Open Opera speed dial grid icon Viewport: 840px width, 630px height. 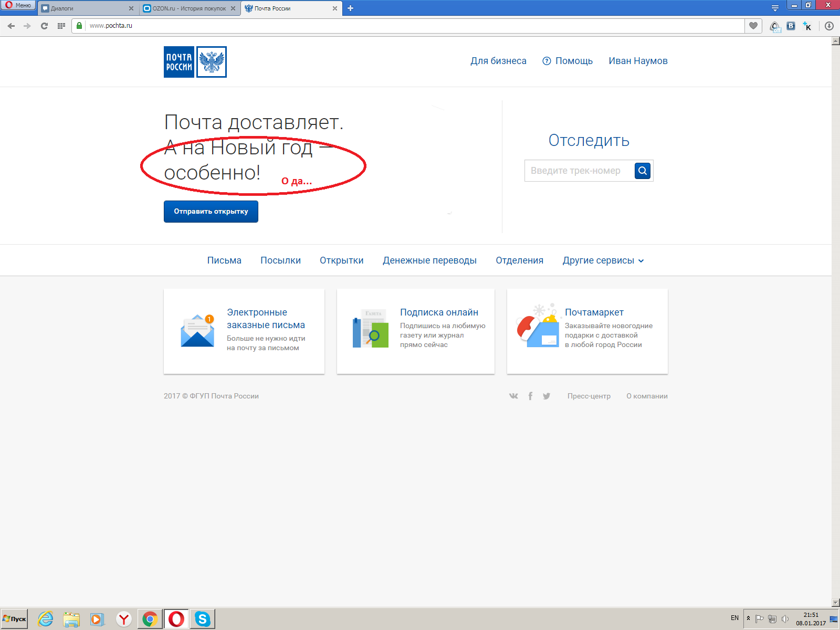point(61,26)
